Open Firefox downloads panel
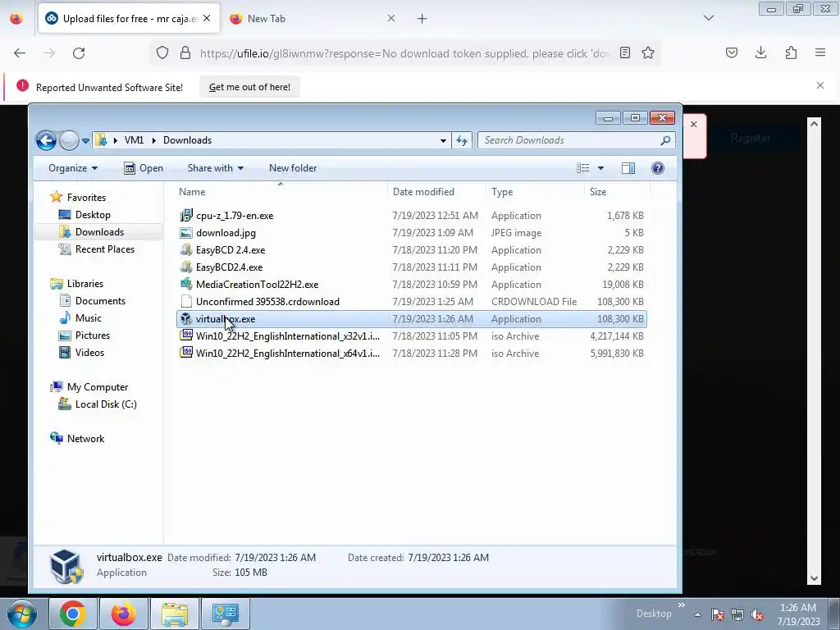840x630 pixels. pos(760,52)
